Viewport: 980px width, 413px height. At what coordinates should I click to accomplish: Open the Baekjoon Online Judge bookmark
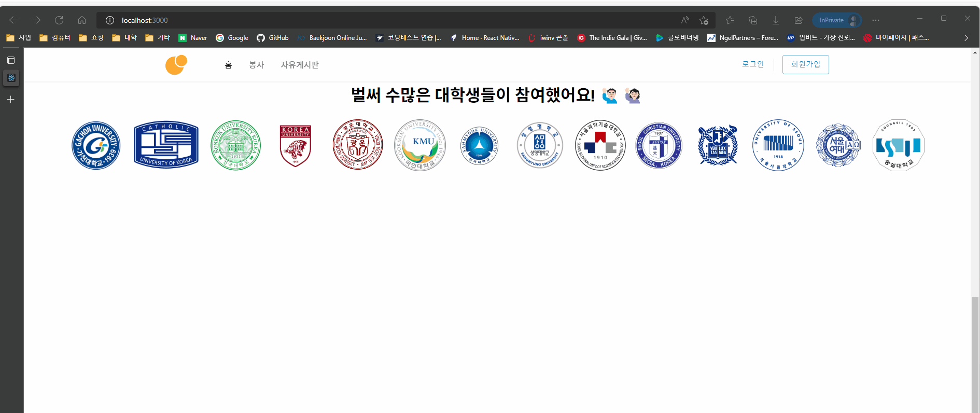pyautogui.click(x=332, y=38)
